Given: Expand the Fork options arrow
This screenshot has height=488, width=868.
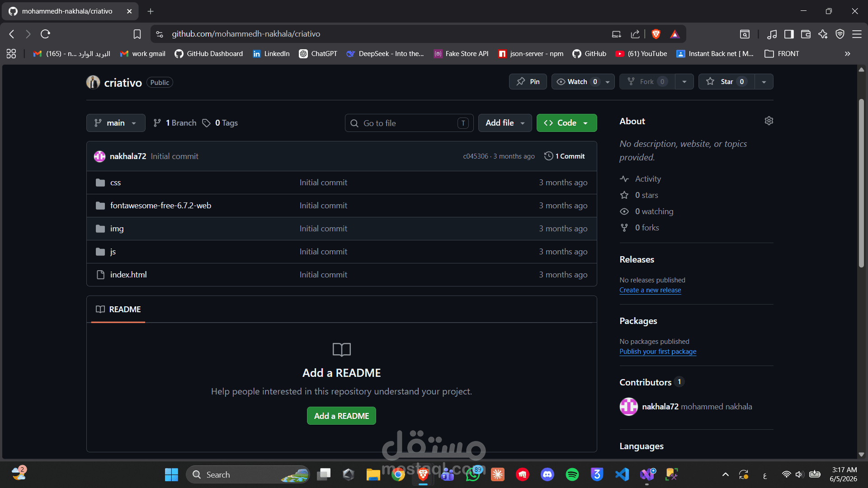Looking at the screenshot, I should tap(684, 82).
